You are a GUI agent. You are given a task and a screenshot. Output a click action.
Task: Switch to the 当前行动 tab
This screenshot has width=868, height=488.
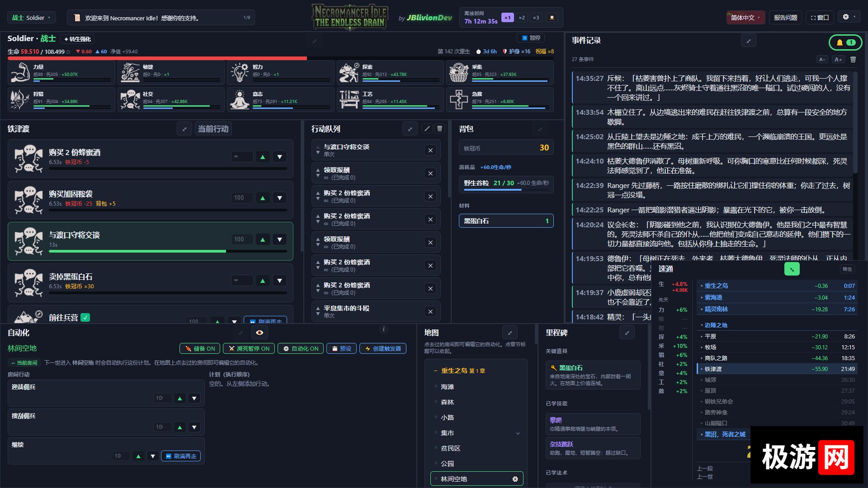tap(213, 129)
